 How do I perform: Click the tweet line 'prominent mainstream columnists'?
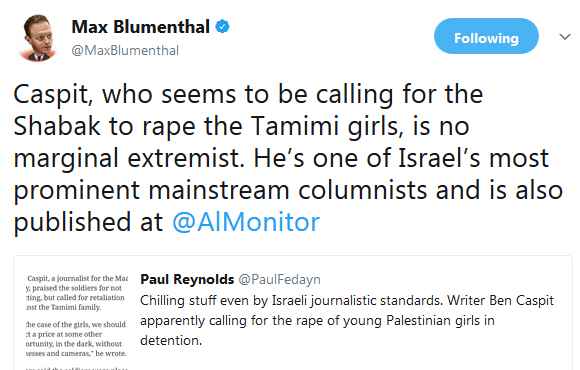coord(288,191)
